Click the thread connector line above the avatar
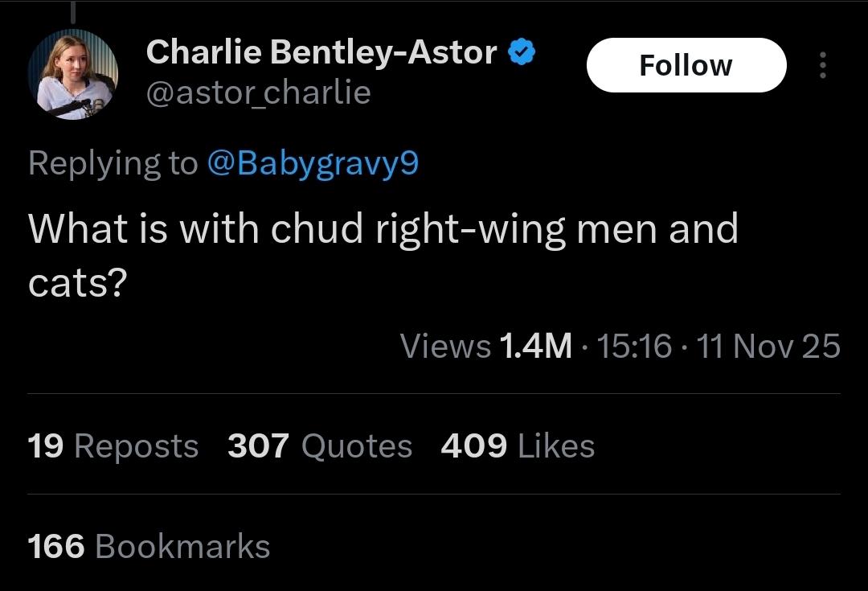Screen dimensions: 868x591 [x=73, y=11]
